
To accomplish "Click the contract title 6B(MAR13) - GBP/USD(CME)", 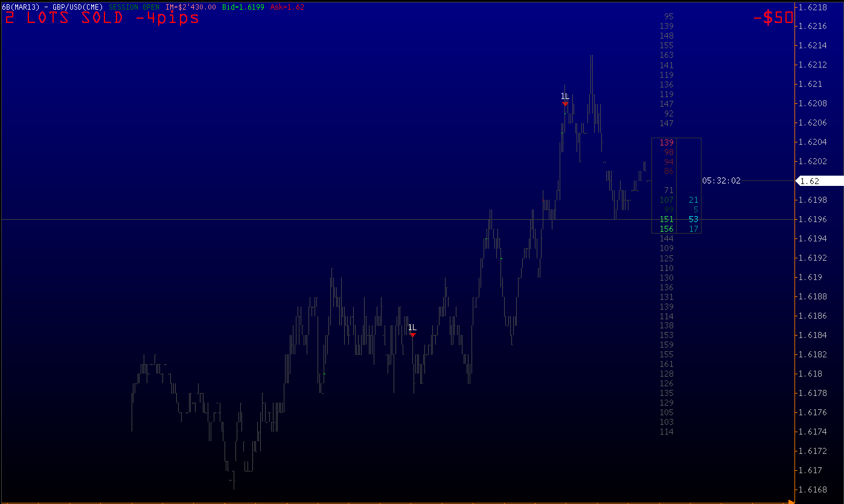I will coord(53,7).
